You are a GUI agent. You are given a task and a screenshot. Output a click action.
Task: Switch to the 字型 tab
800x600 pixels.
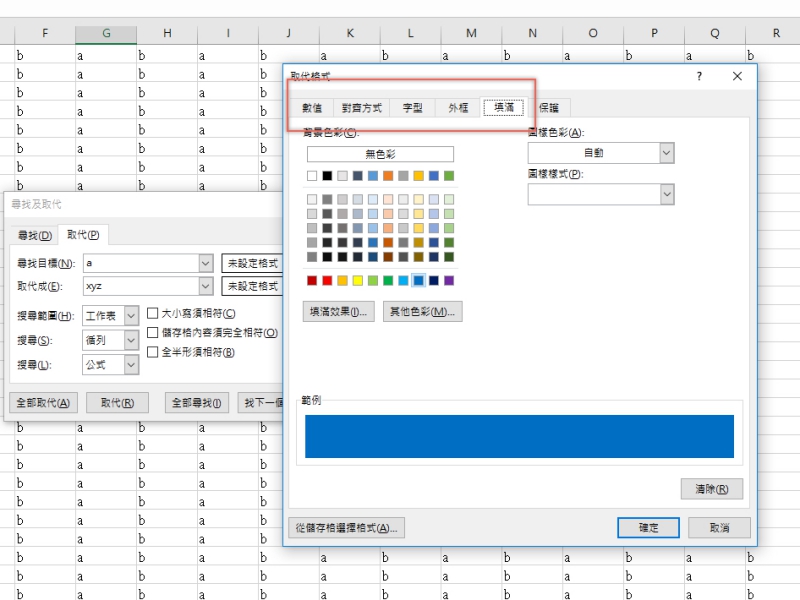point(412,108)
